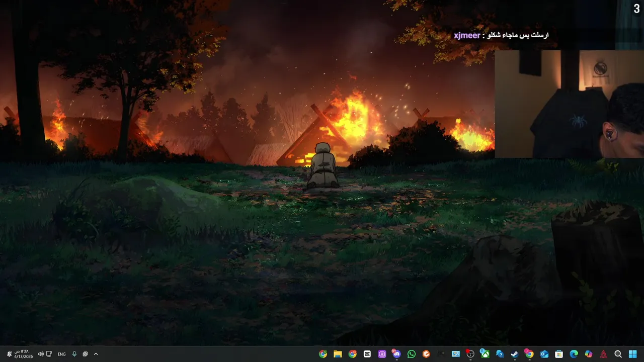Open the notification bell in system tray

(10, 354)
